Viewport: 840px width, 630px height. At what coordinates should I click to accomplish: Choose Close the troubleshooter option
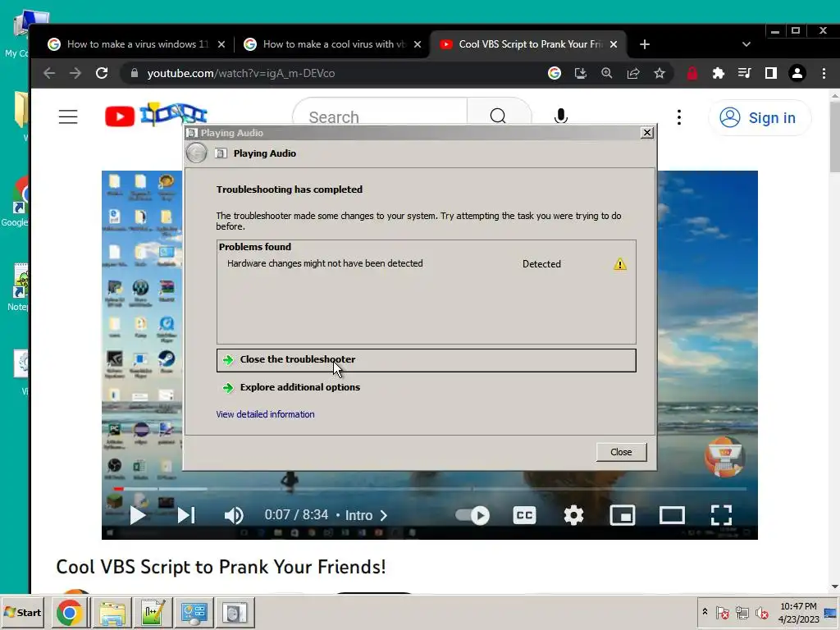click(x=426, y=360)
